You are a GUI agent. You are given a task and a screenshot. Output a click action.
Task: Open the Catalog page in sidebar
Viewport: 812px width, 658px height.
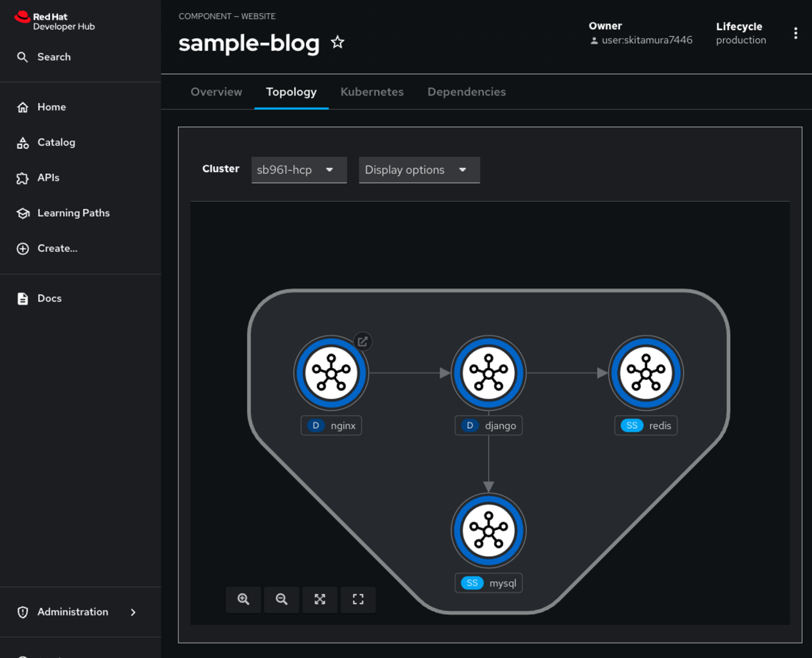(56, 142)
